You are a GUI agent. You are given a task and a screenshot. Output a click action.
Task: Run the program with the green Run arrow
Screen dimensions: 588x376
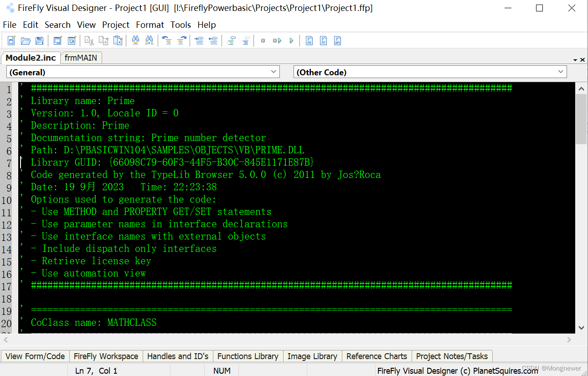[291, 41]
